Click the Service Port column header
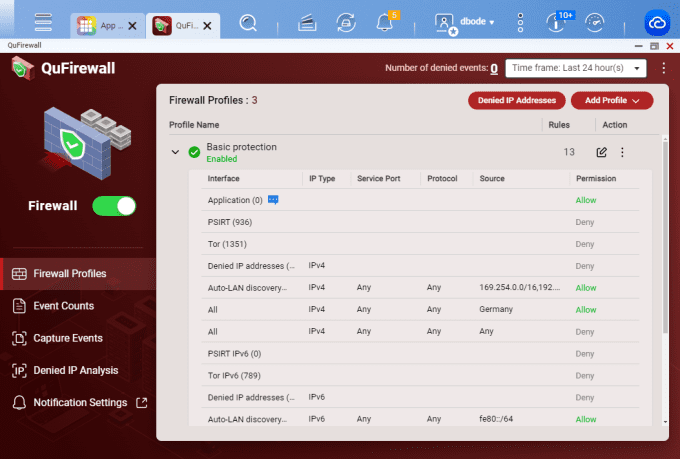Screen dimensions: 680x459 click(379, 179)
